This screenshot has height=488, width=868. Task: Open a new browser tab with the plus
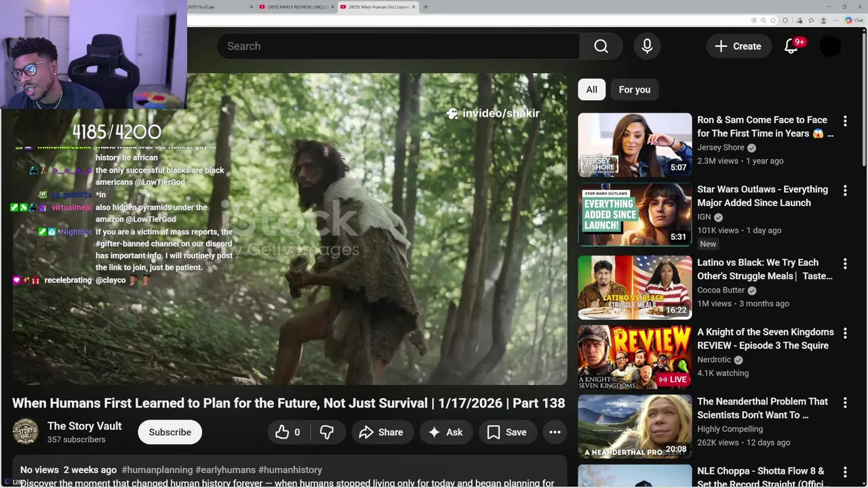click(426, 7)
